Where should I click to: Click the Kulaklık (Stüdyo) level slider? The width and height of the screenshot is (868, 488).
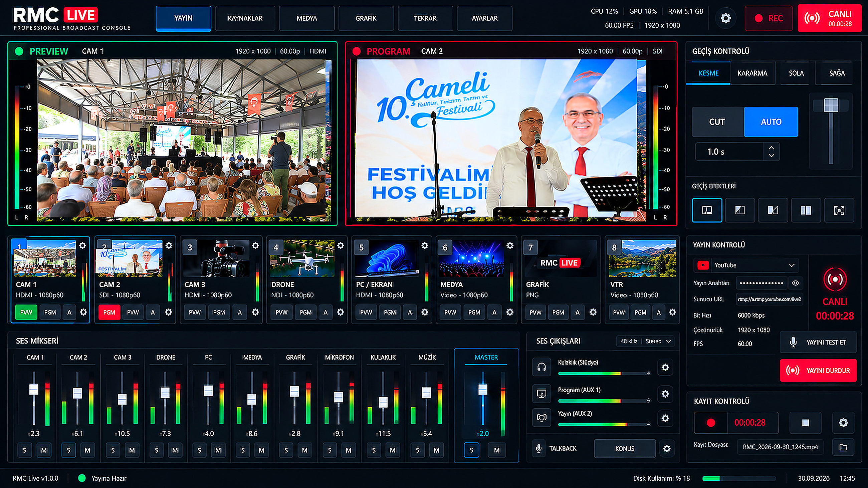[x=605, y=374]
